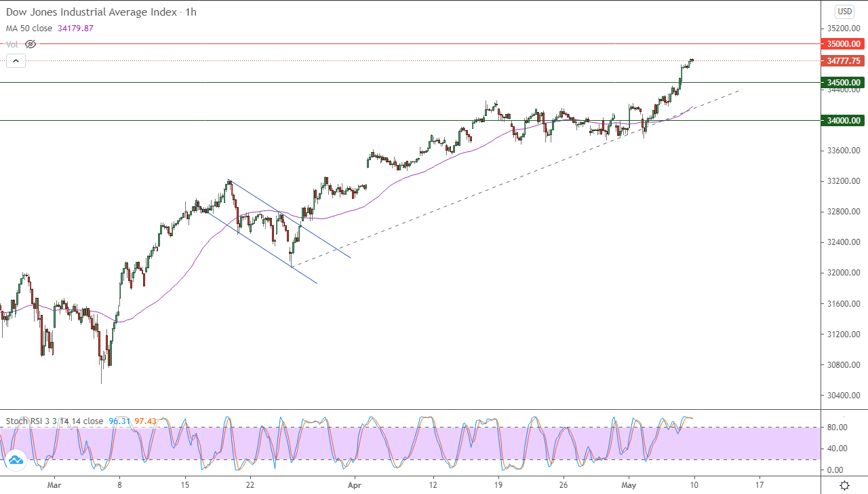Viewport: 868px width, 494px height.
Task: Click the current price label 34777.75
Action: tap(843, 61)
